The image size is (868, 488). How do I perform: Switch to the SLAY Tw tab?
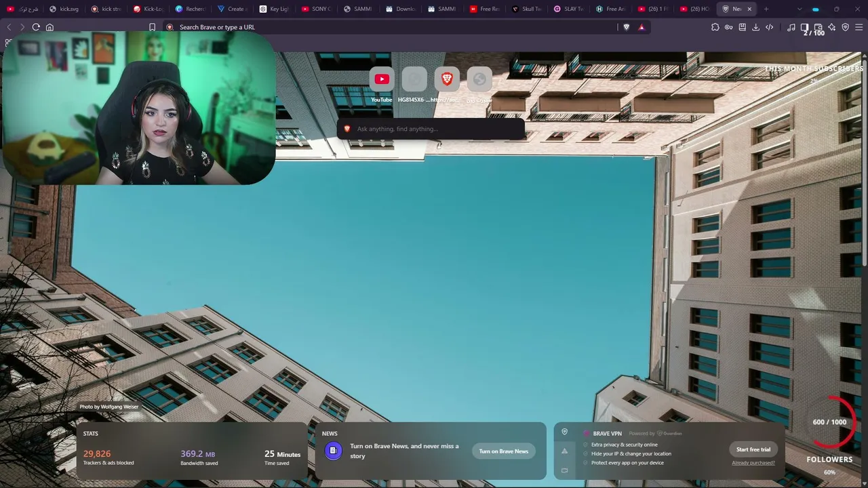568,9
